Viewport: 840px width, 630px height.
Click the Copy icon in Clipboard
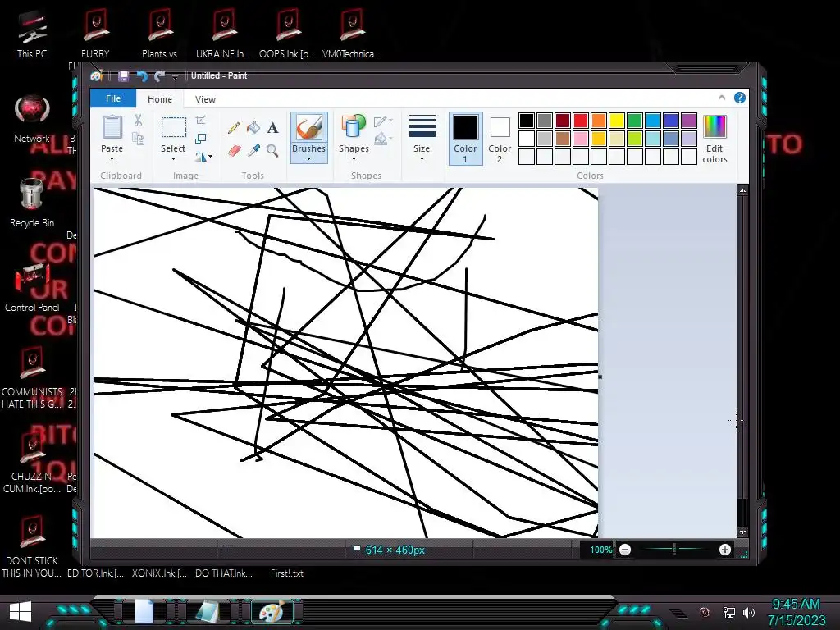point(138,139)
